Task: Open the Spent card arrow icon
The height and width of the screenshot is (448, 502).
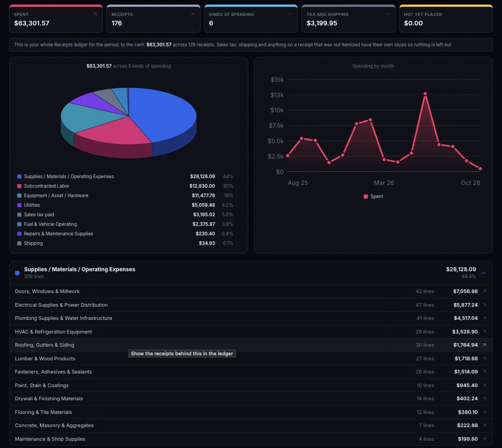Action: tap(95, 15)
